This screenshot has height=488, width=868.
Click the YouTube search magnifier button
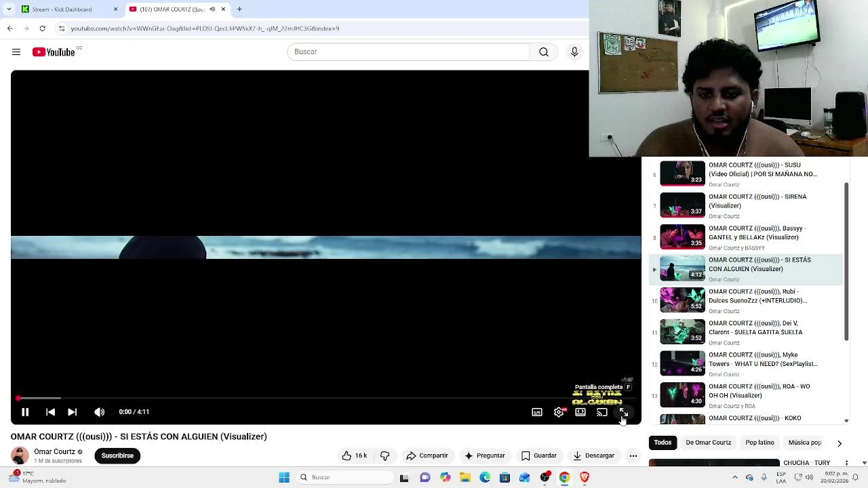(544, 52)
